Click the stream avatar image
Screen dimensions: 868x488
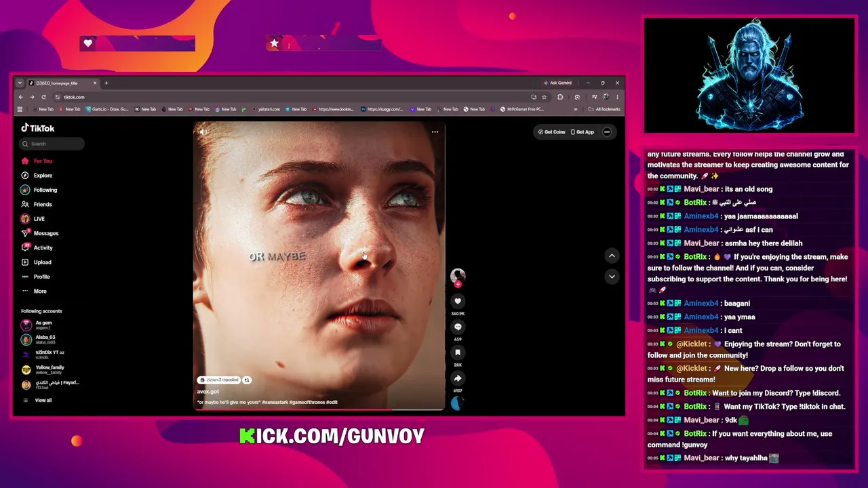point(749,75)
